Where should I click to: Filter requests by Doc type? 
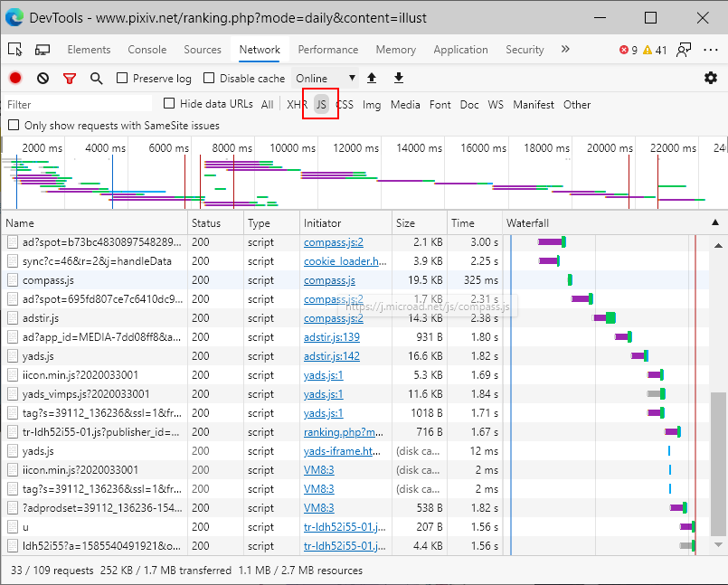(469, 105)
